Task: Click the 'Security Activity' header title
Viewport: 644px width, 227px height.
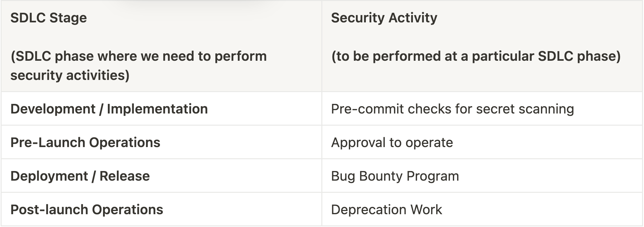Action: [384, 18]
